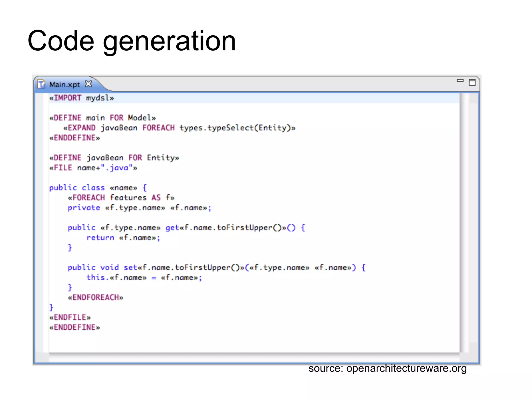Click the first «ENDDEFINE» line

click(75, 138)
